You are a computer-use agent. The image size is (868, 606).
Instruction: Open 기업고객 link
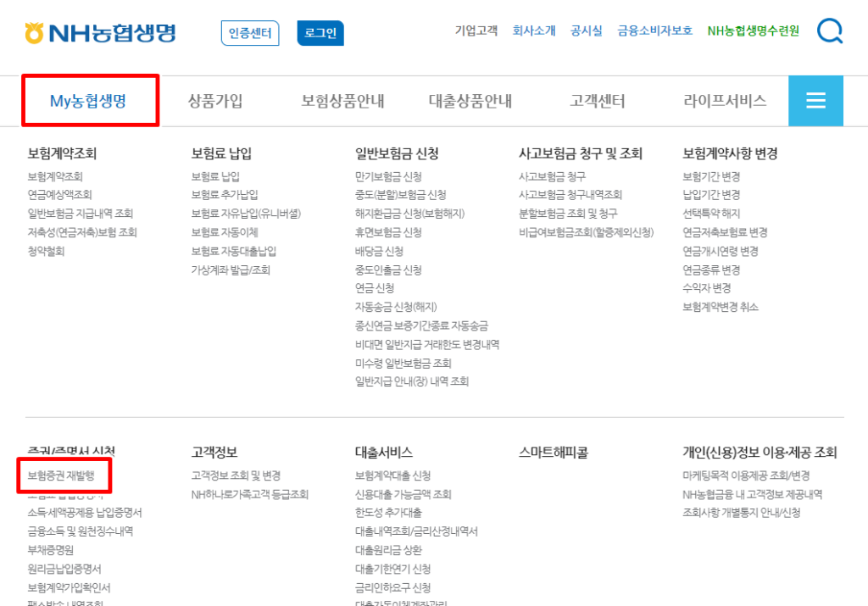(476, 31)
